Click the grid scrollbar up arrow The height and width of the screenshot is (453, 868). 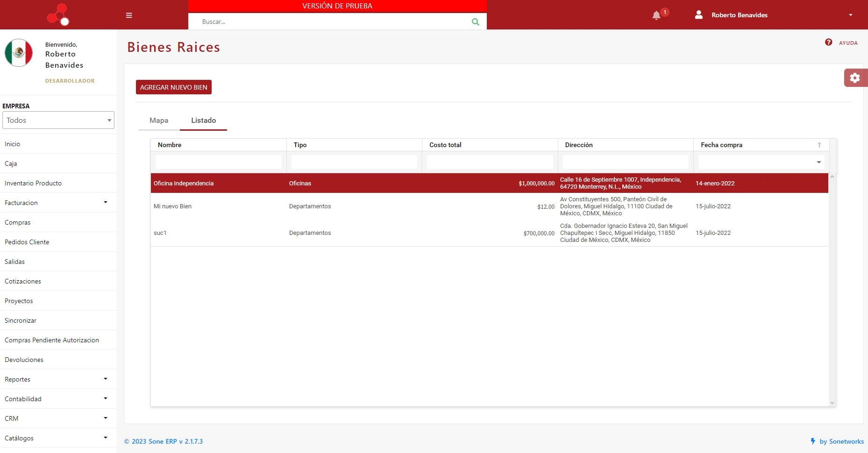click(x=832, y=177)
